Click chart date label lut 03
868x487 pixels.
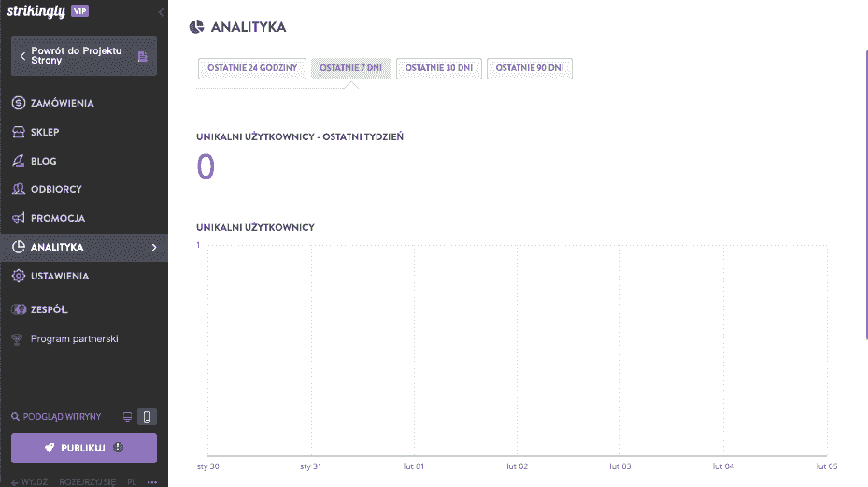tap(620, 466)
